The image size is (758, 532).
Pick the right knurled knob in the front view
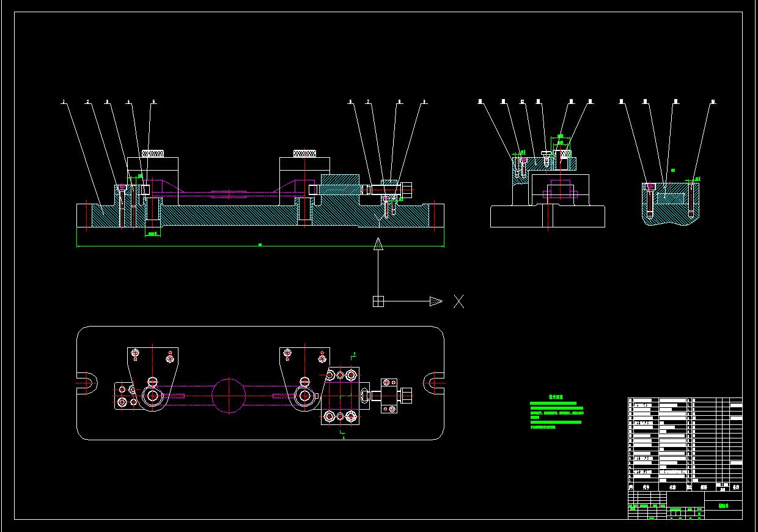[x=305, y=153]
